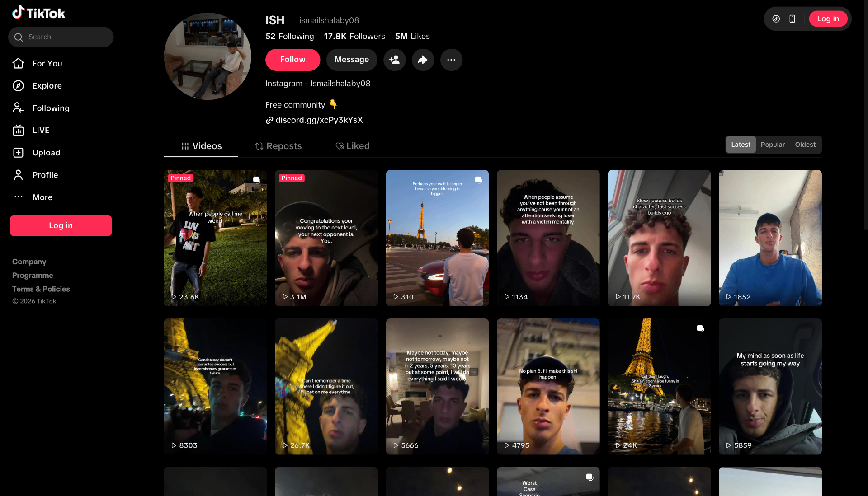Open Explore compass icon
Viewport: 868px width, 496px height.
pos(18,86)
